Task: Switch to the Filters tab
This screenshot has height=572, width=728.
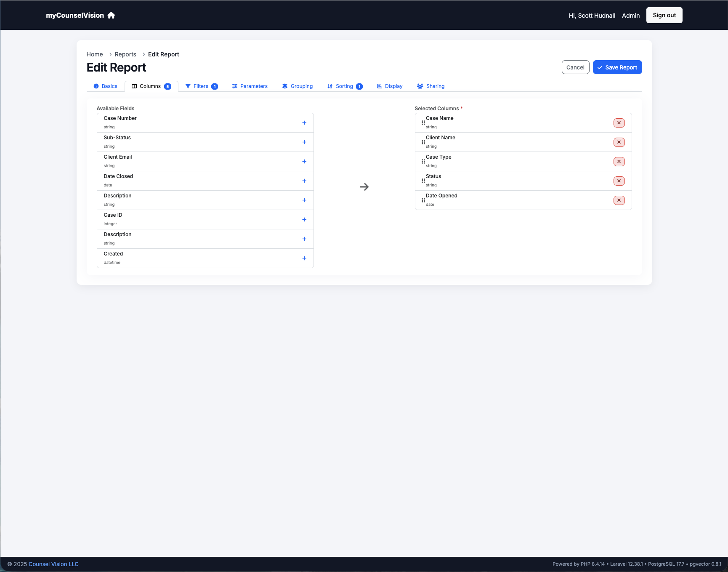Action: tap(201, 86)
